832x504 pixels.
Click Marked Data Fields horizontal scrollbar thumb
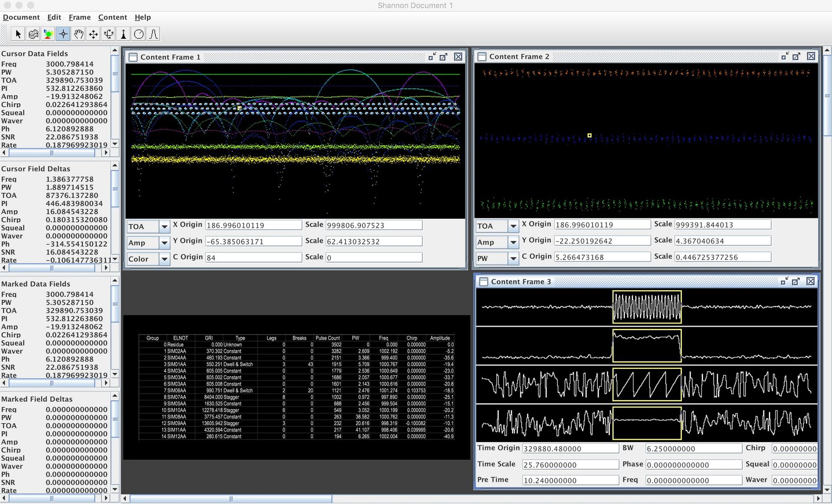tap(51, 383)
